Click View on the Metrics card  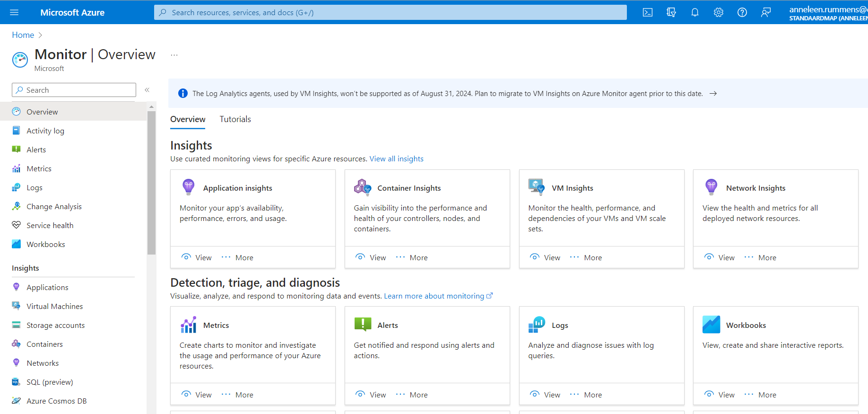point(197,395)
